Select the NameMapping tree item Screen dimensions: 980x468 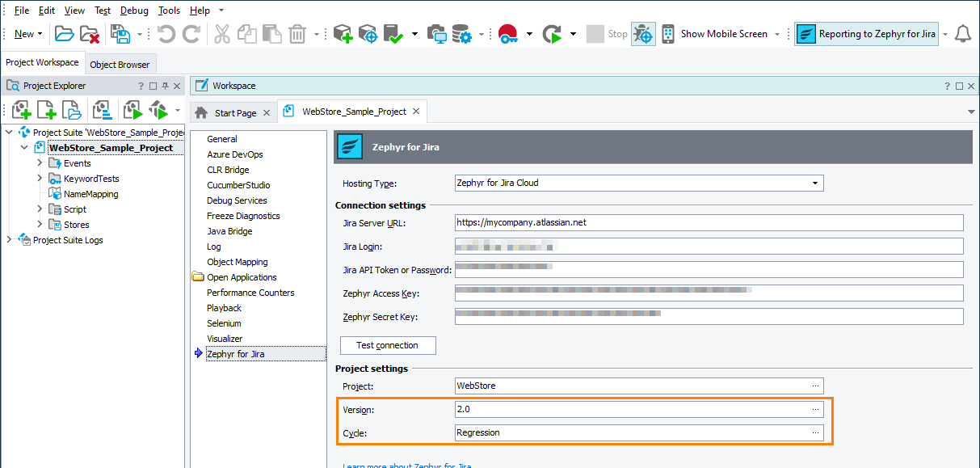[x=90, y=194]
